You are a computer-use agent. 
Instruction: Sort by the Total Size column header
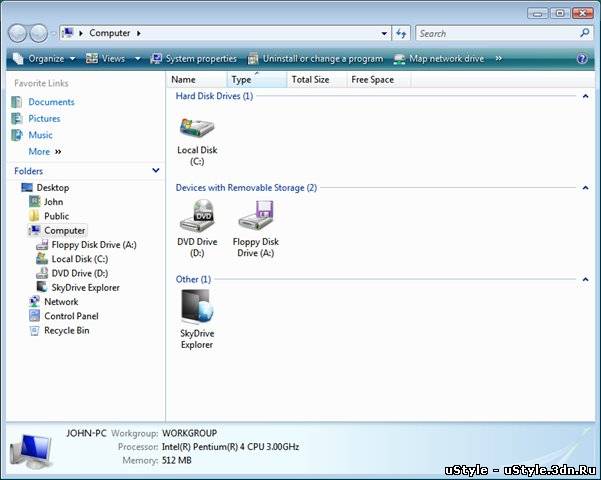point(317,80)
